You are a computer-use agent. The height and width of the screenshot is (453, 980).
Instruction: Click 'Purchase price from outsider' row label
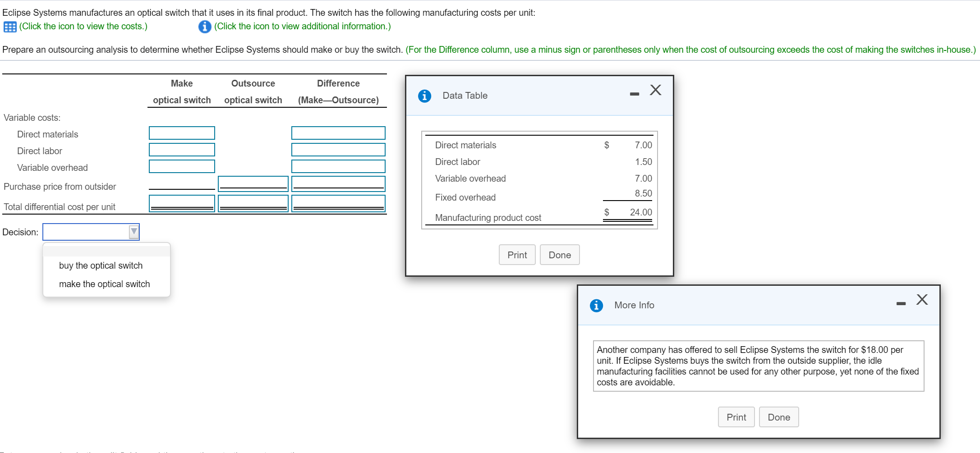60,187
